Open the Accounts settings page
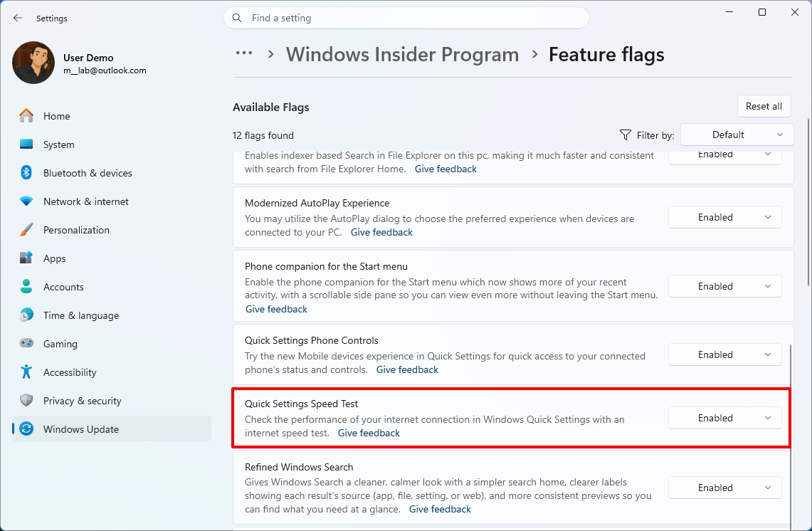The height and width of the screenshot is (531, 812). coord(111,287)
